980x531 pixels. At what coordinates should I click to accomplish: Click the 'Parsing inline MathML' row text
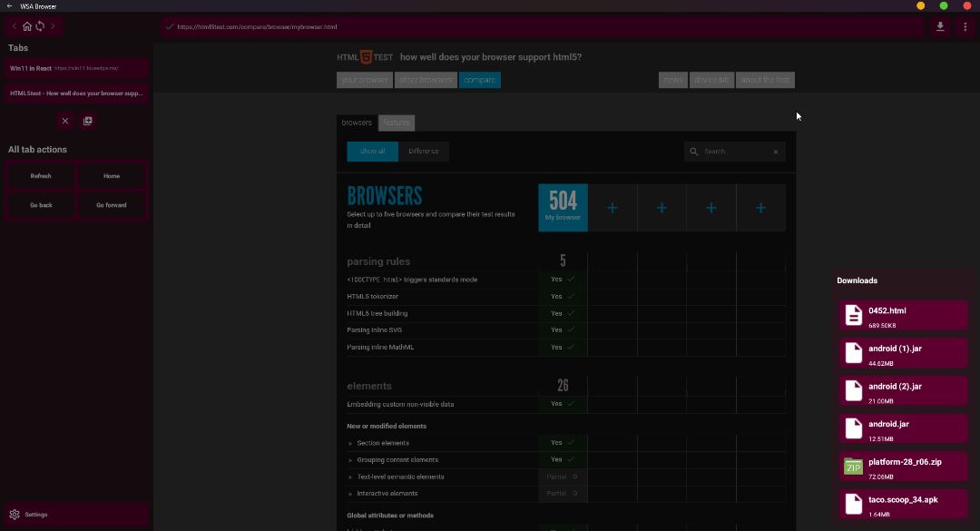[380, 347]
